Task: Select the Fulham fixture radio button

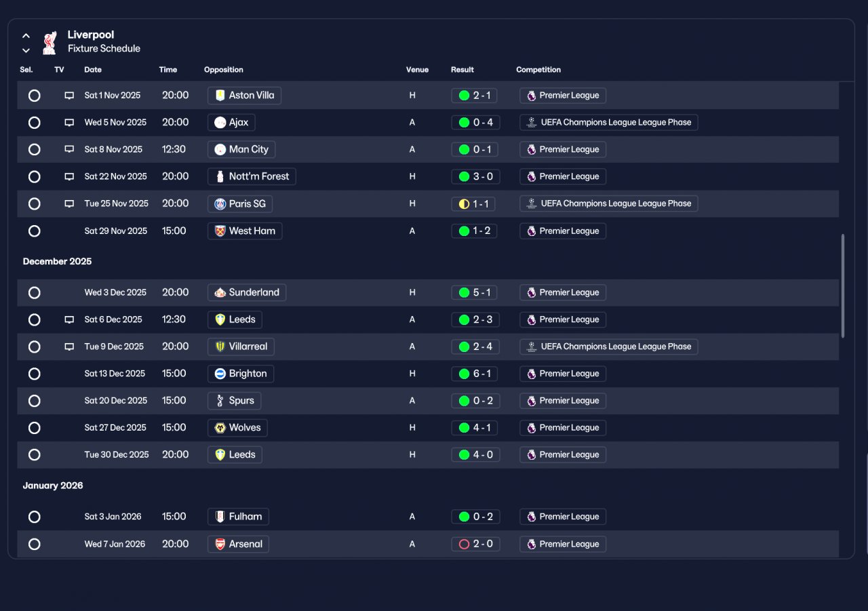Action: click(35, 517)
